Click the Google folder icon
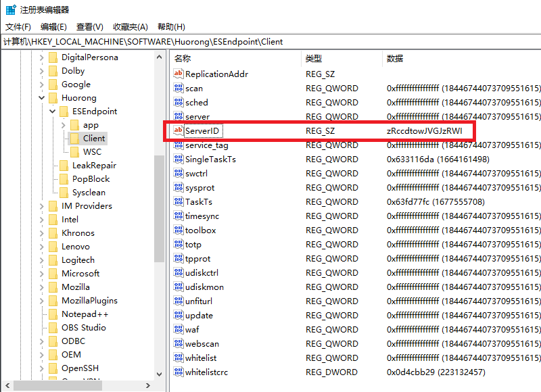This screenshot has width=541, height=392. pyautogui.click(x=52, y=84)
